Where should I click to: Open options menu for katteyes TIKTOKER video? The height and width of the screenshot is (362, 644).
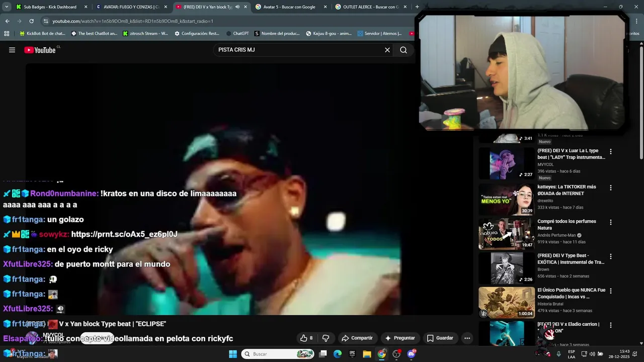point(611,188)
